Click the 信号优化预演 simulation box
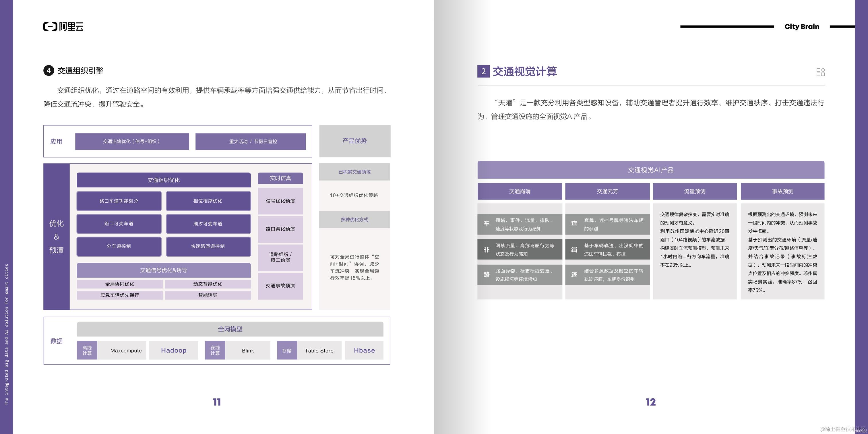Screen dimensions: 868x434 280,201
